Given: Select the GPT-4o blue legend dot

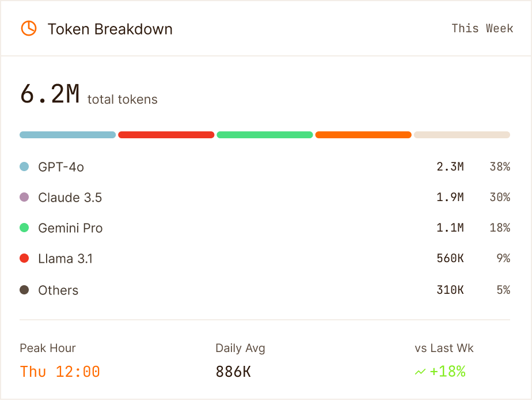Looking at the screenshot, I should point(24,167).
